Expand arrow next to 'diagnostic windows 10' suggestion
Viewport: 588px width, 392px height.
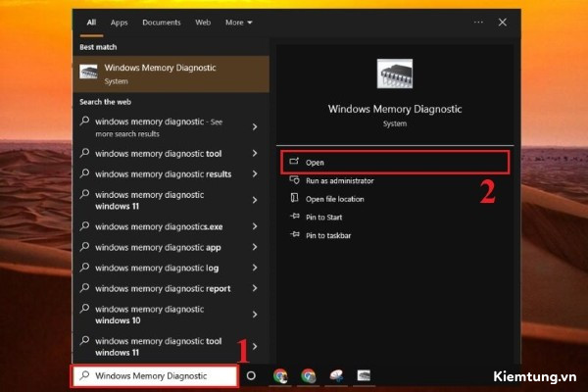pos(255,315)
